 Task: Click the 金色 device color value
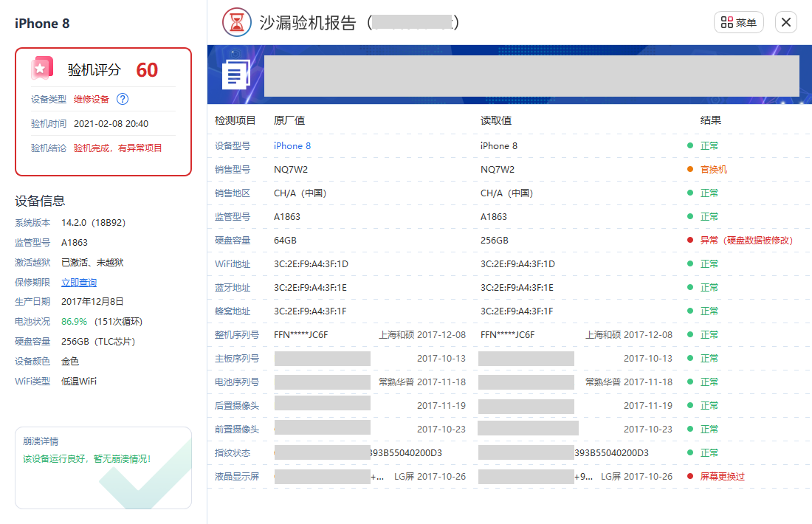[70, 362]
